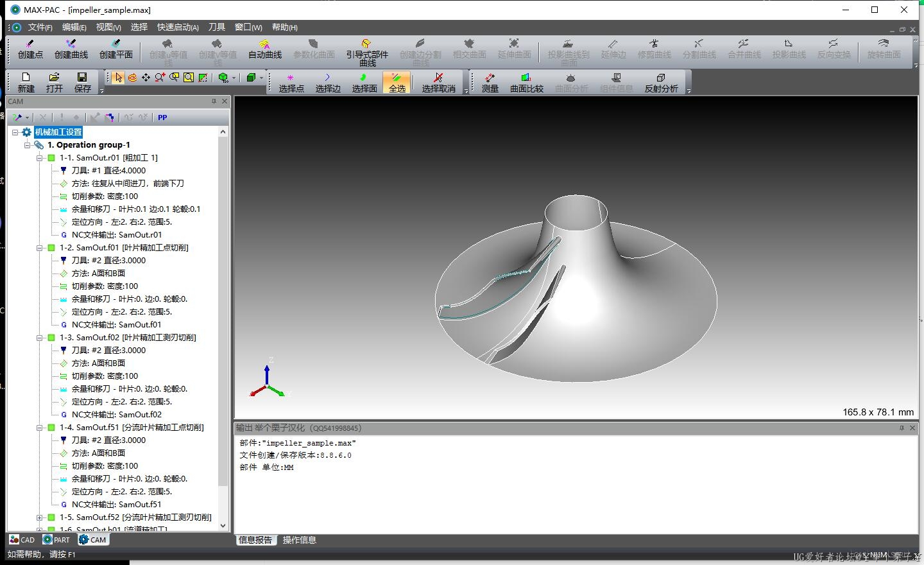Screen dimensions: 924x565
Task: Activate the 自动曲线 auto curve tool
Action: 265,49
